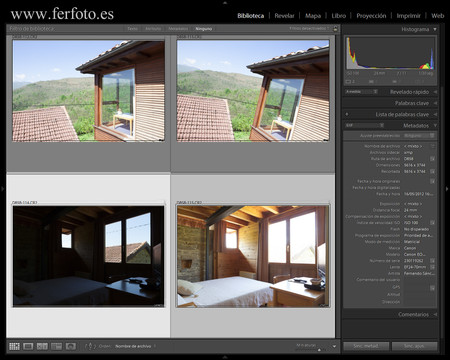The width and height of the screenshot is (450, 360).
Task: Switch to Grid view in the toolbar
Action: click(14, 346)
